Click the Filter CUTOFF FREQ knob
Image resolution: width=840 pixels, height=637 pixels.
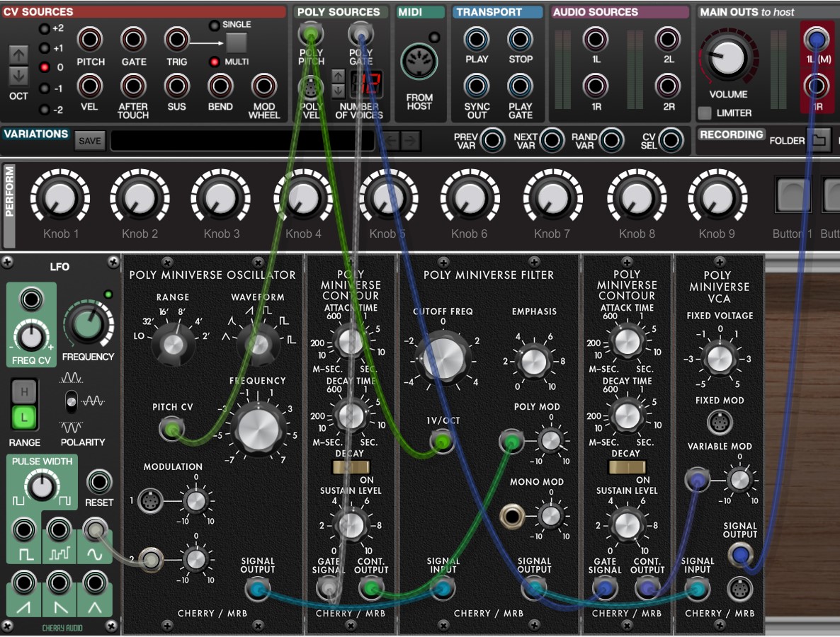[x=443, y=358]
